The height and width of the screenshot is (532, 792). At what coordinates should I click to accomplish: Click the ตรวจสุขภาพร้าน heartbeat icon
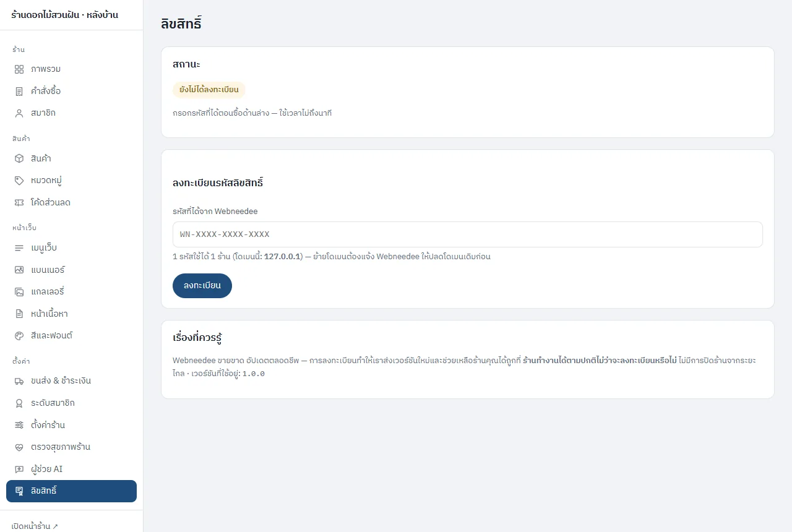click(19, 447)
